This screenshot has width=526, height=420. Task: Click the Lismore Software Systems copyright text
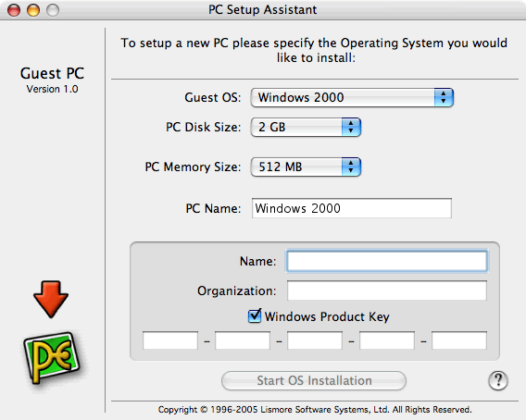pos(315,410)
